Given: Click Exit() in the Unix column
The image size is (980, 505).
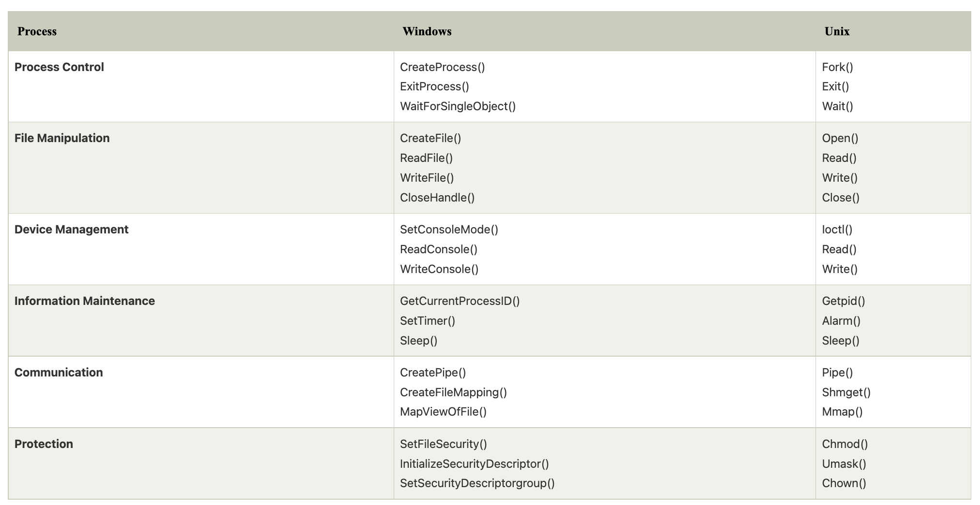Looking at the screenshot, I should pos(835,87).
